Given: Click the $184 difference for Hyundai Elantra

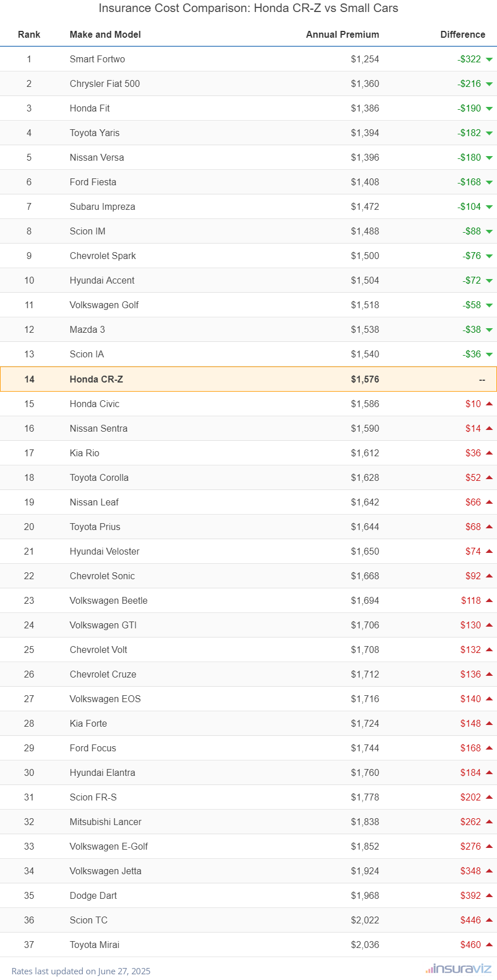Looking at the screenshot, I should pyautogui.click(x=471, y=772).
